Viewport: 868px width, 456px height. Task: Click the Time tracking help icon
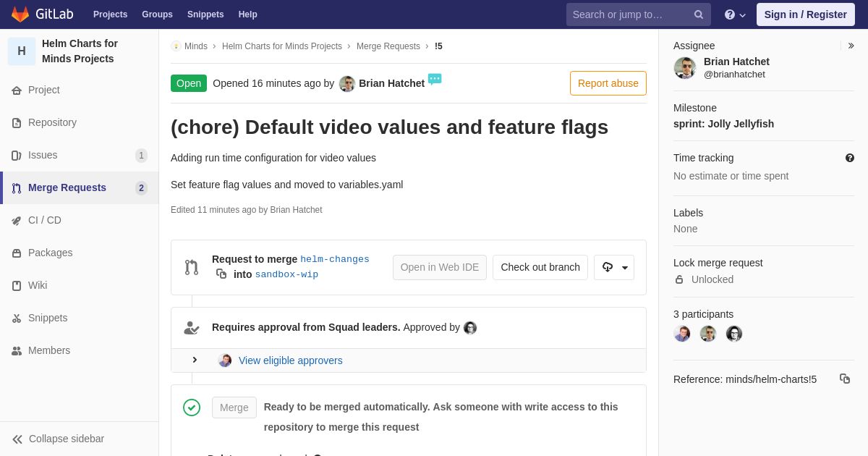pyautogui.click(x=850, y=158)
